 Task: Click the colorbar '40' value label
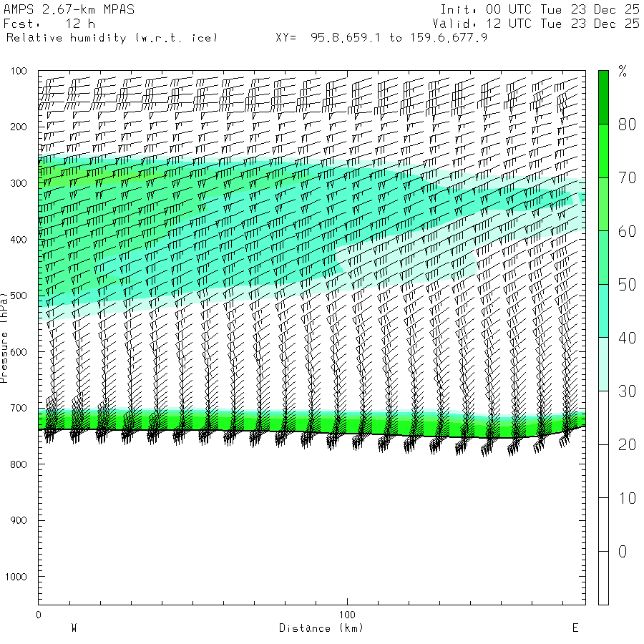pyautogui.click(x=627, y=338)
